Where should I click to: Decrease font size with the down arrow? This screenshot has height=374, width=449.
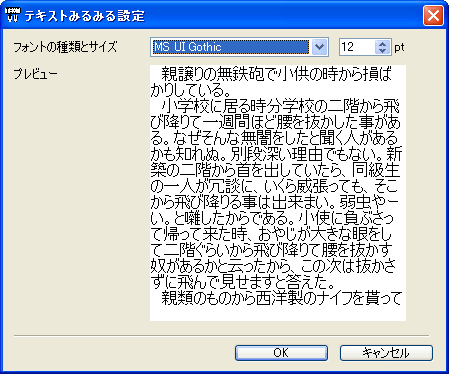[x=382, y=51]
